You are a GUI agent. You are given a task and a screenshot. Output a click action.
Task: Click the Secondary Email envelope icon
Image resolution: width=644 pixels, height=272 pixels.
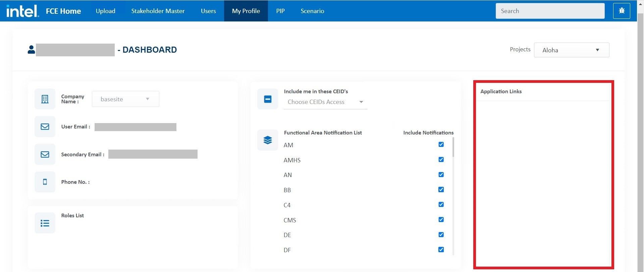click(x=45, y=154)
